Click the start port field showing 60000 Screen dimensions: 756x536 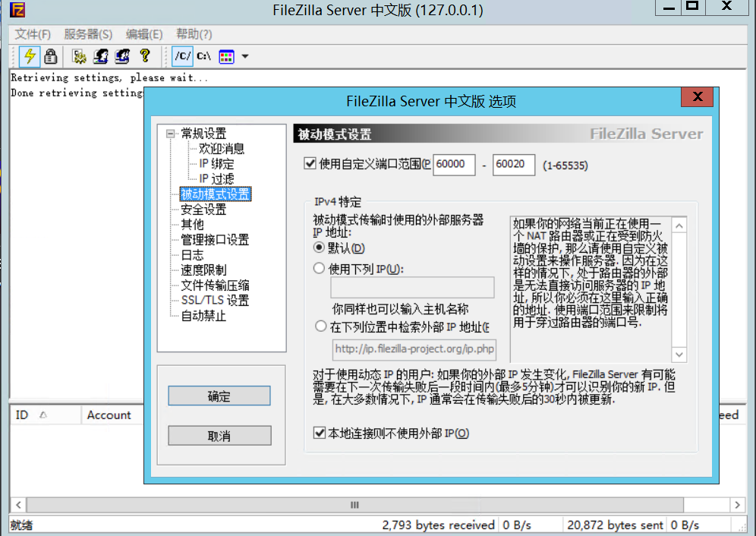click(454, 165)
